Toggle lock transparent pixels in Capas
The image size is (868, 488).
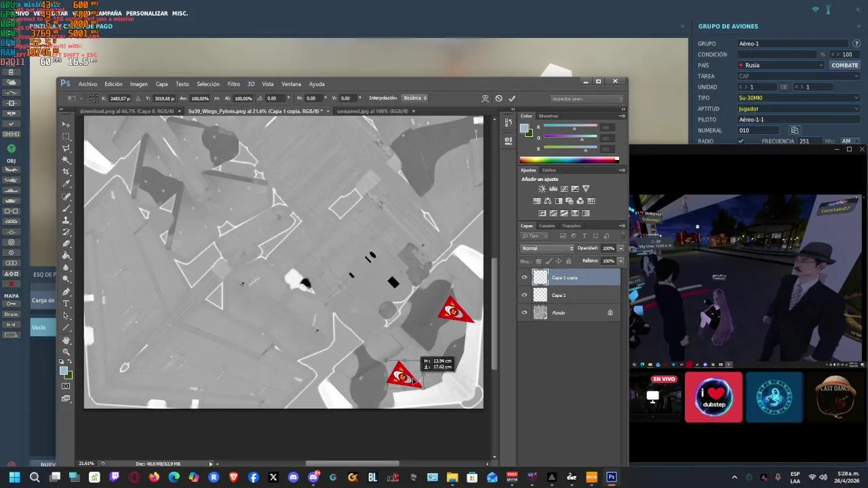click(x=539, y=261)
